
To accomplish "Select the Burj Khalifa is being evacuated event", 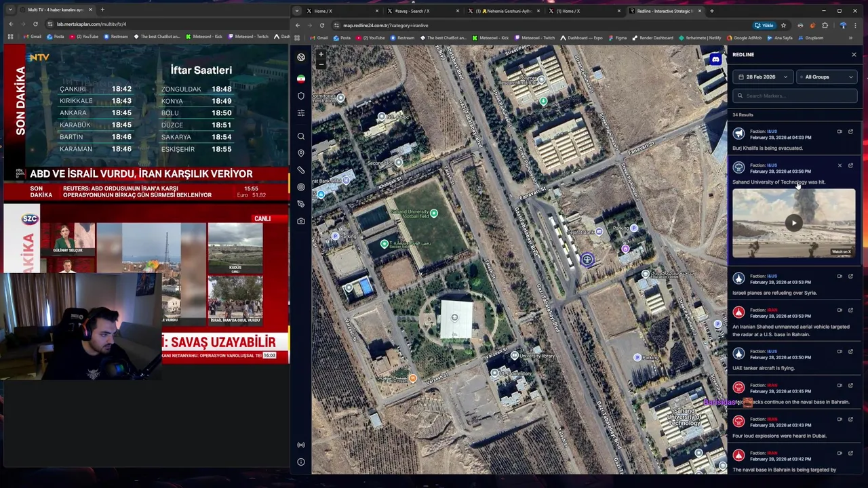I will (x=794, y=139).
